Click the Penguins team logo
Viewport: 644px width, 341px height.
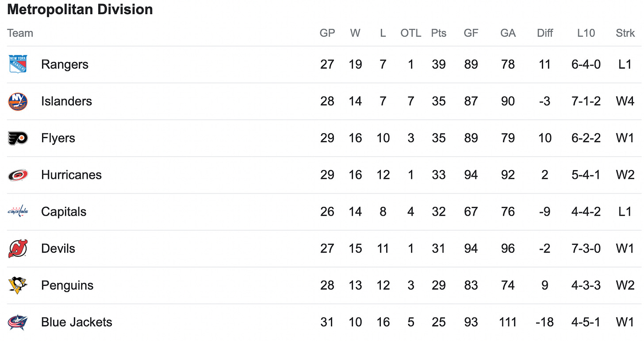pyautogui.click(x=18, y=285)
